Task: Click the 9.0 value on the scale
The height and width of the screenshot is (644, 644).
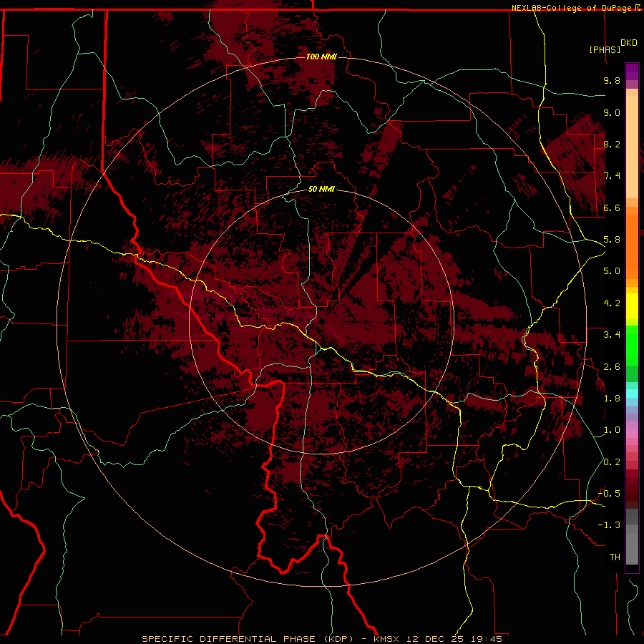Action: pos(612,112)
